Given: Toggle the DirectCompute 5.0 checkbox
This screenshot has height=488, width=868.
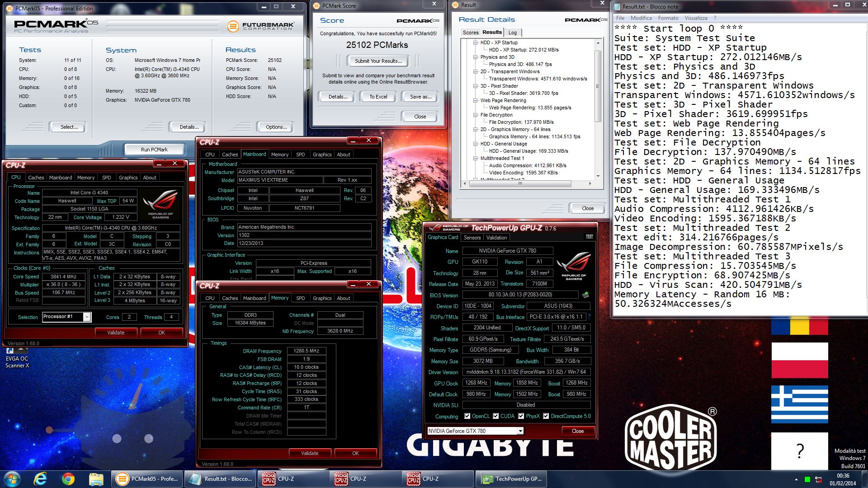Looking at the screenshot, I should pos(546,416).
